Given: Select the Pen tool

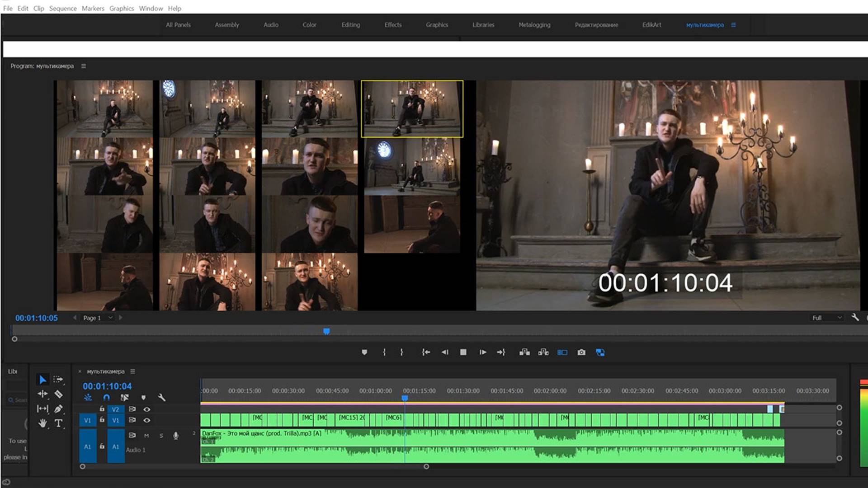Looking at the screenshot, I should point(58,409).
